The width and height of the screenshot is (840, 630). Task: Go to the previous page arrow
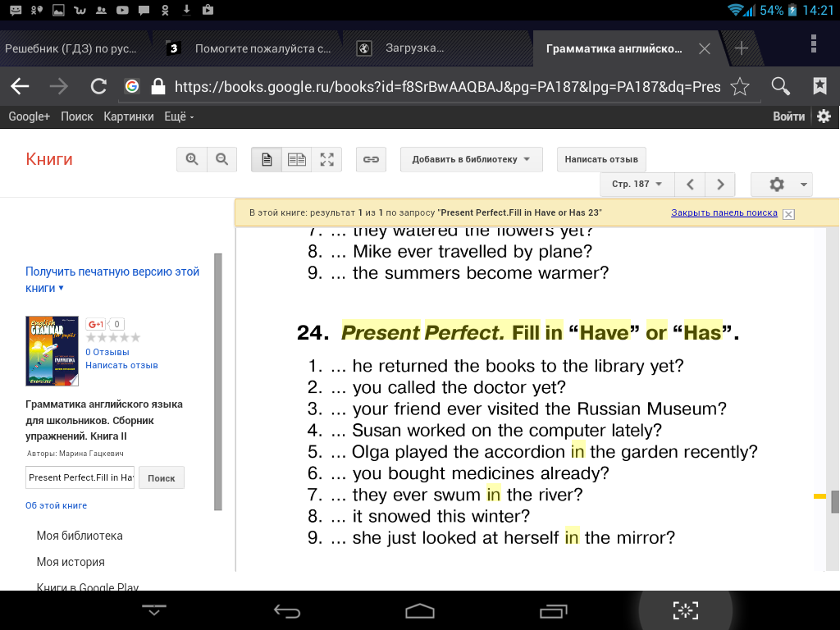point(691,185)
